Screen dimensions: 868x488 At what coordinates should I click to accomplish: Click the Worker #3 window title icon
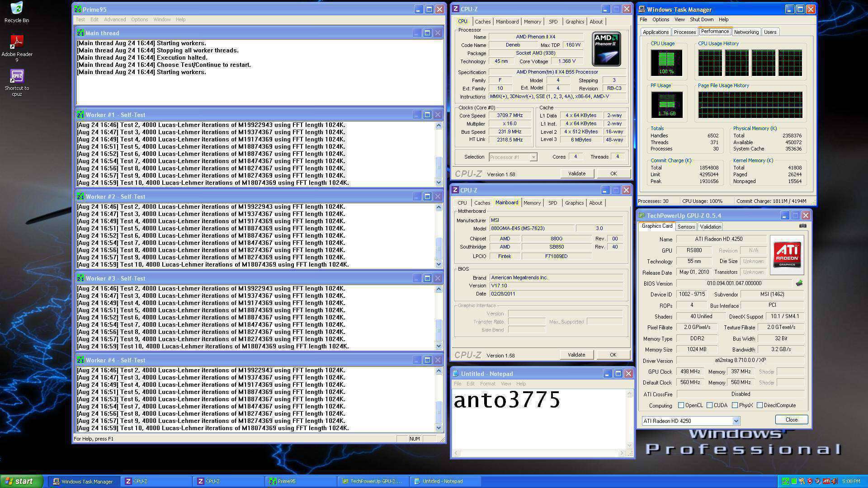[x=80, y=278]
